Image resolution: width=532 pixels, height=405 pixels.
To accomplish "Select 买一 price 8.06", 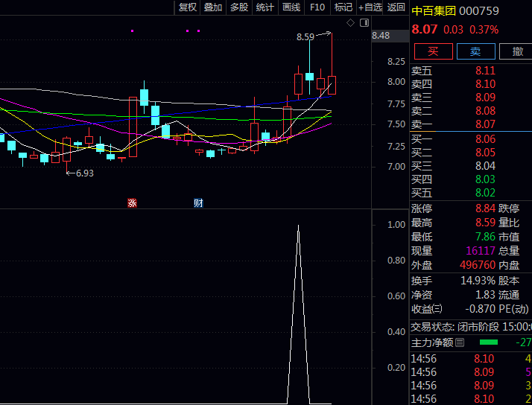I will coord(485,139).
